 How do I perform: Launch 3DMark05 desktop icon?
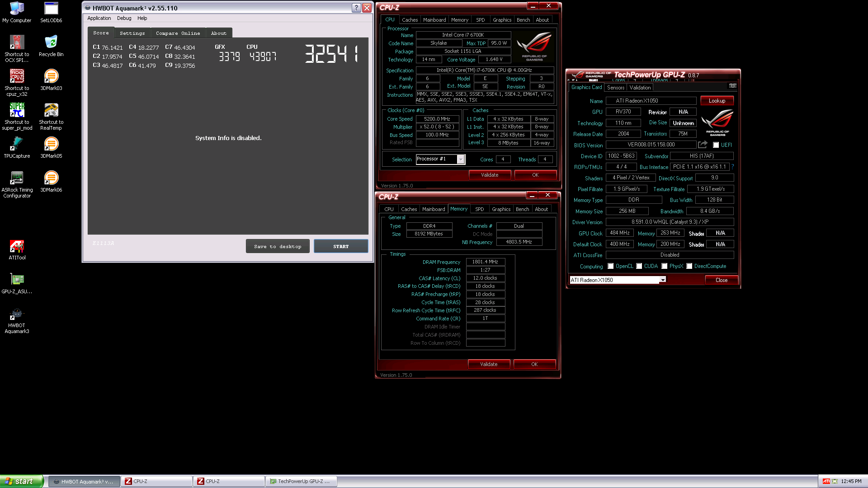pyautogui.click(x=51, y=148)
